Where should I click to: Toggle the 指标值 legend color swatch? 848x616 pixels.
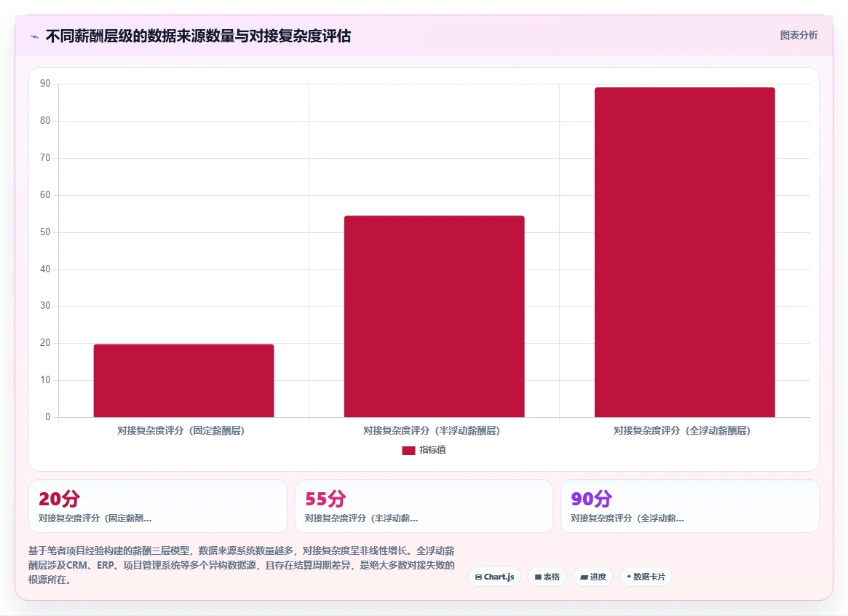click(408, 450)
